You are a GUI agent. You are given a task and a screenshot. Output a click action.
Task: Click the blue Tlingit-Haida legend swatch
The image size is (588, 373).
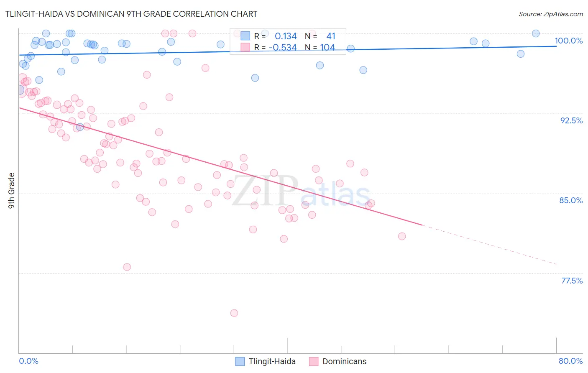coord(240,361)
